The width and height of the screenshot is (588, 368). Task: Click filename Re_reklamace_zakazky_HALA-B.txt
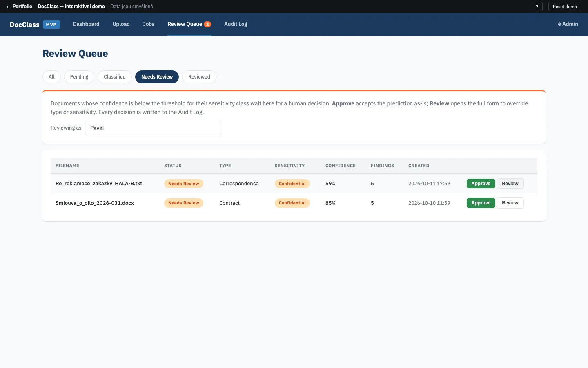[x=99, y=184]
